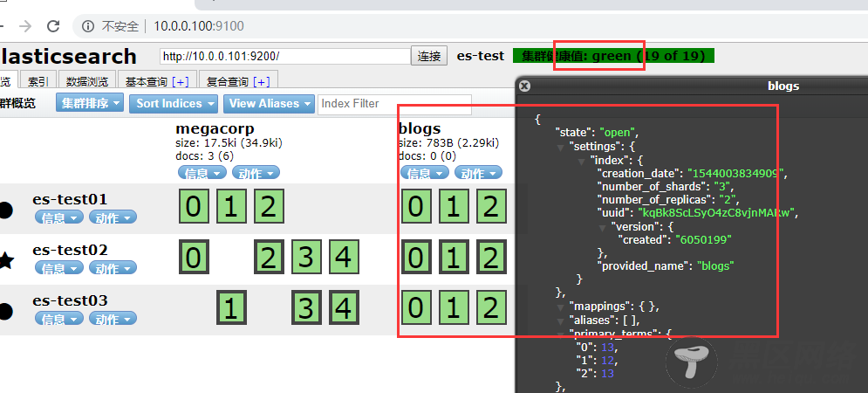Open megacorp index 信息 dropdown

pyautogui.click(x=202, y=173)
